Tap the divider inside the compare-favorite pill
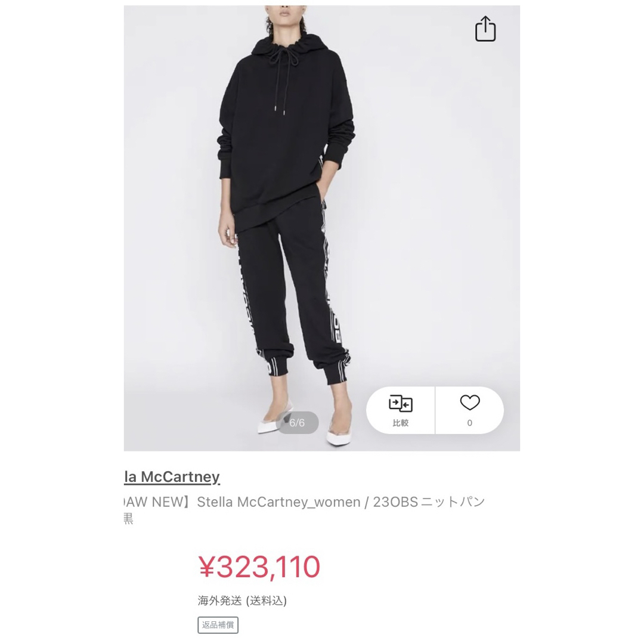Viewport: 644px width, 644px height. coord(435,410)
